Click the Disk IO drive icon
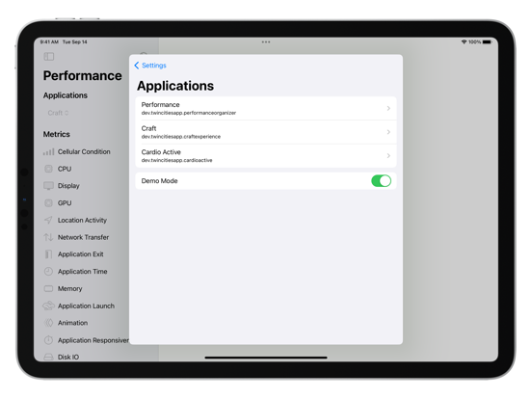Image resolution: width=532 pixels, height=399 pixels. (48, 357)
